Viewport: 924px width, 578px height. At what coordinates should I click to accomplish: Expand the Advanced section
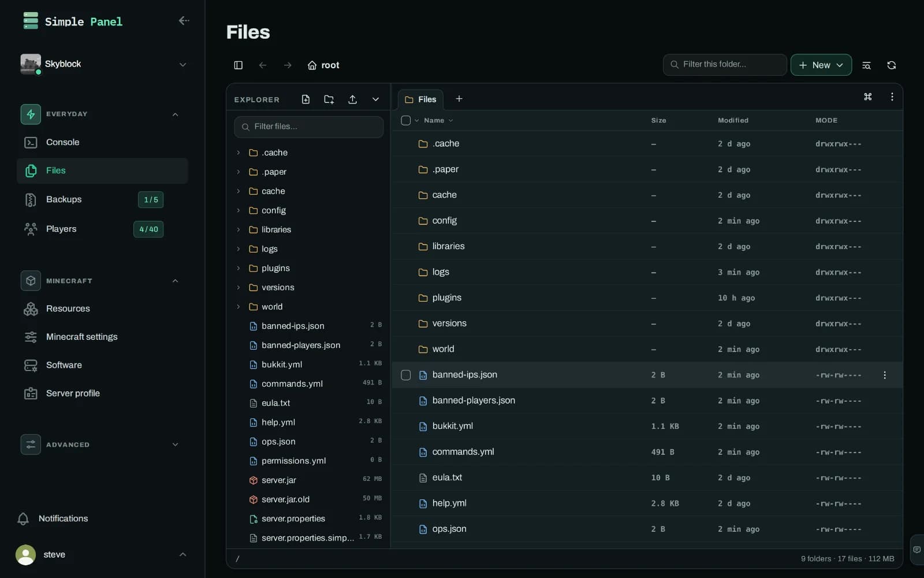175,444
